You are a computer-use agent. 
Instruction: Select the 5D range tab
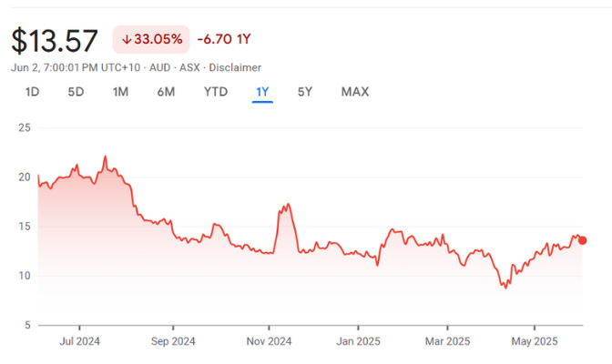[x=76, y=91]
